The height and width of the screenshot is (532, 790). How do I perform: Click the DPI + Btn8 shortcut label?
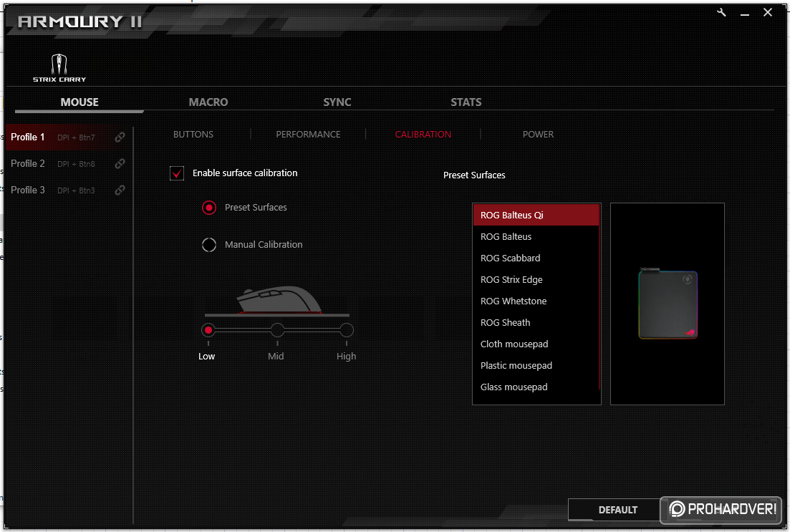76,164
